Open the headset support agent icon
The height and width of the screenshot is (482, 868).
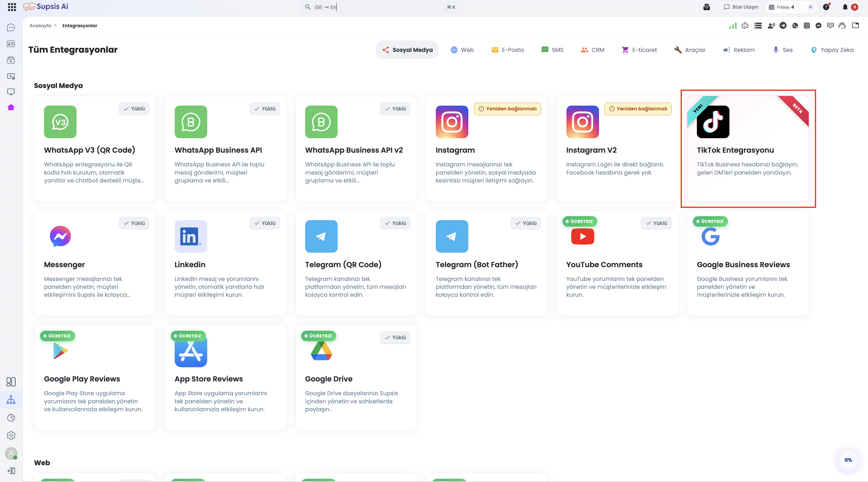tap(842, 26)
